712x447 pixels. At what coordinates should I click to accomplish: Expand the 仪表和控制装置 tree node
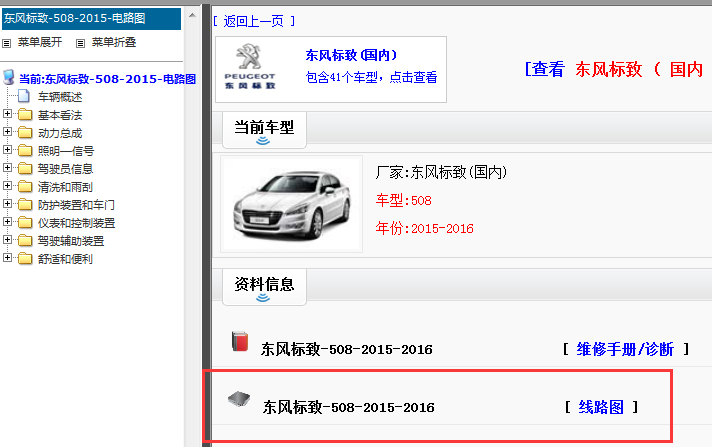coord(7,221)
